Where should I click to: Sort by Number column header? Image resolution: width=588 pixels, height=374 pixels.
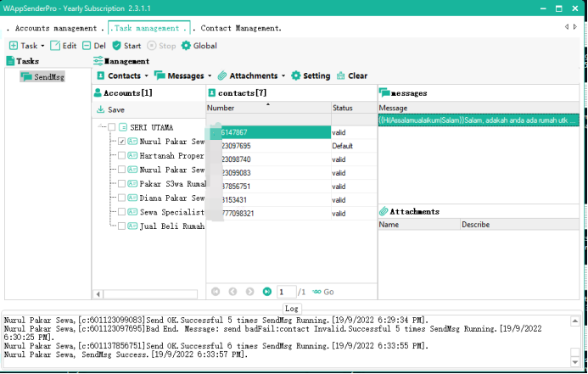point(268,108)
